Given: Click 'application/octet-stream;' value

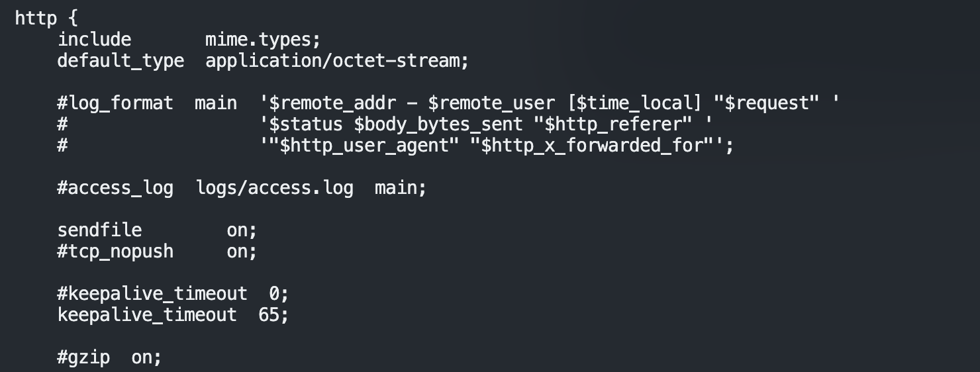Looking at the screenshot, I should 337,61.
